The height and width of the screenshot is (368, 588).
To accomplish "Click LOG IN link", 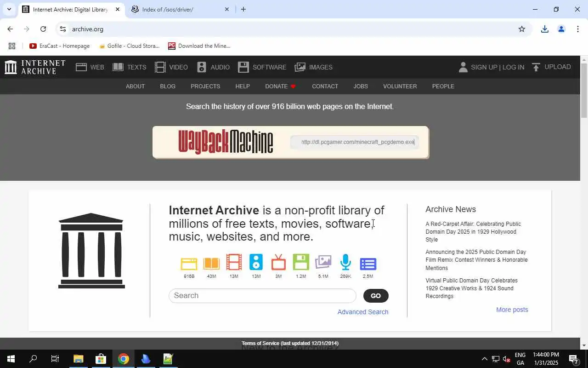I will pos(513,67).
